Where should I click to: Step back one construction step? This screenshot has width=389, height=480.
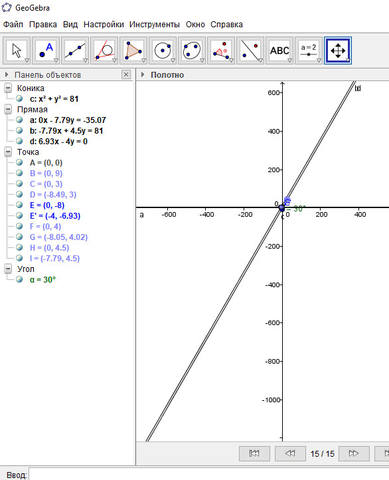pyautogui.click(x=290, y=453)
